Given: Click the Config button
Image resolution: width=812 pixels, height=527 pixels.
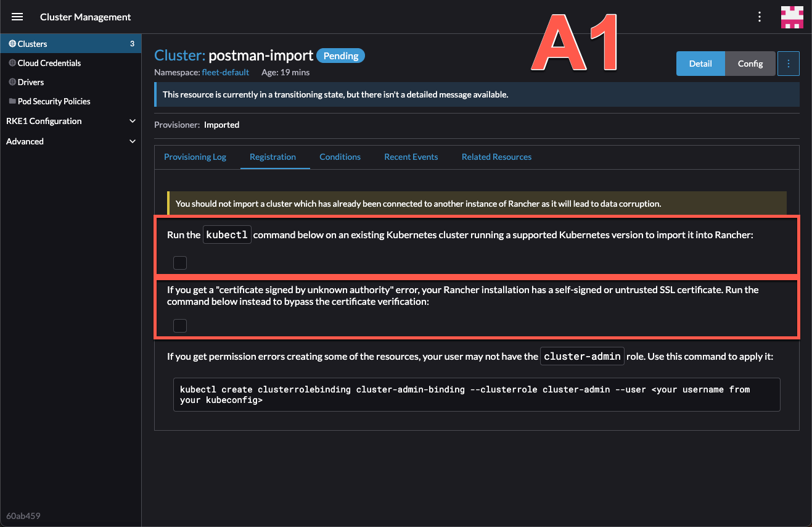Looking at the screenshot, I should [x=750, y=63].
